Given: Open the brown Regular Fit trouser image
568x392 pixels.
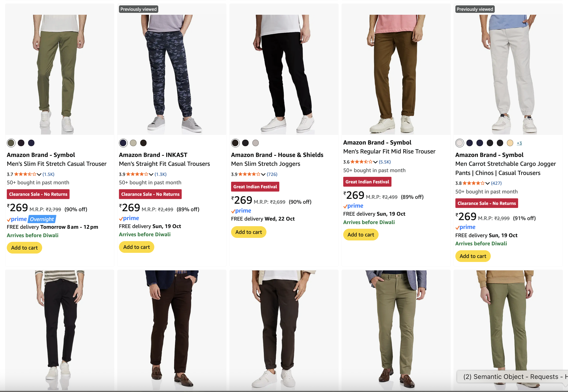Looking at the screenshot, I should pos(396,74).
